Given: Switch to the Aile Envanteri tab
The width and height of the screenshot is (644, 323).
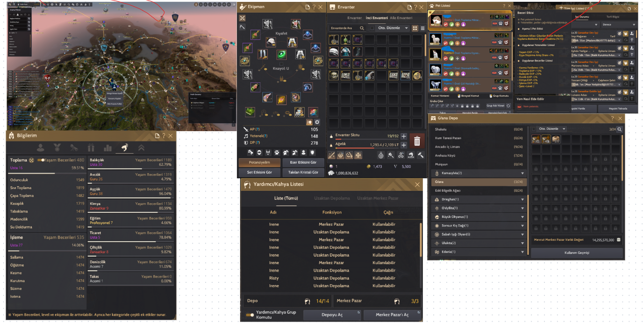Looking at the screenshot, I should (x=401, y=18).
